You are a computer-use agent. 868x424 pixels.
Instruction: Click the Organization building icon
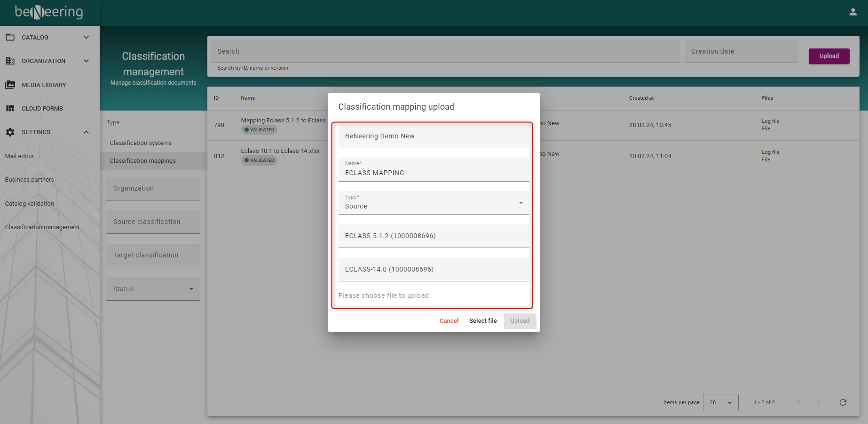click(10, 61)
